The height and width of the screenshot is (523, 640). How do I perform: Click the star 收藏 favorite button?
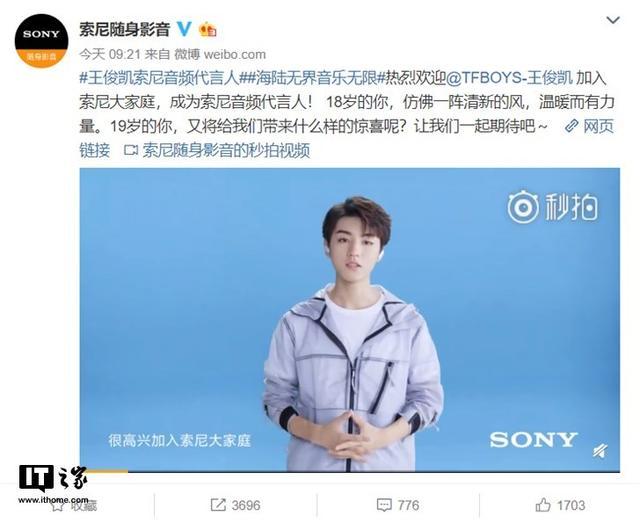pyautogui.click(x=73, y=505)
